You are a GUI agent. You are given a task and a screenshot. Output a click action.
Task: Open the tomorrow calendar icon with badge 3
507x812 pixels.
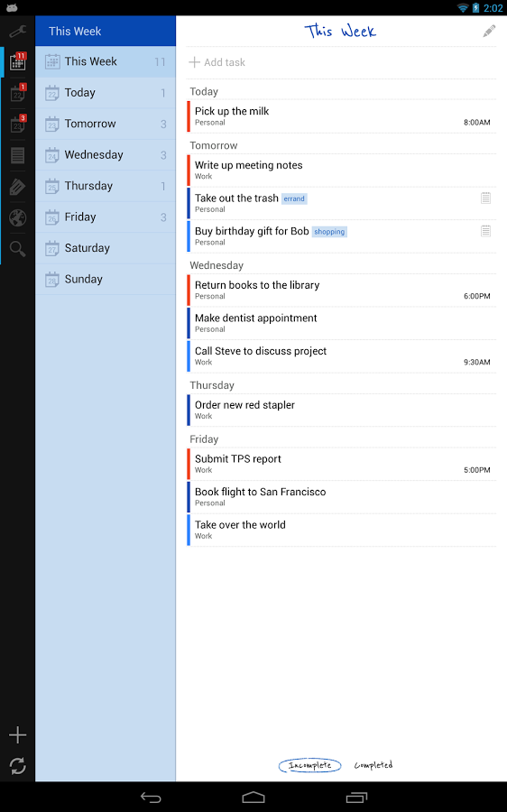(x=18, y=124)
